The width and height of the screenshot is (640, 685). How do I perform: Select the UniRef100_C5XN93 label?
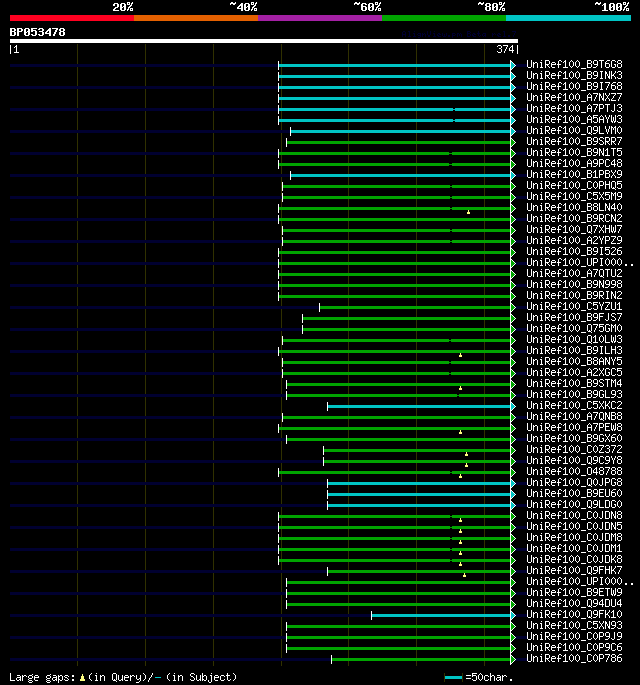point(574,625)
